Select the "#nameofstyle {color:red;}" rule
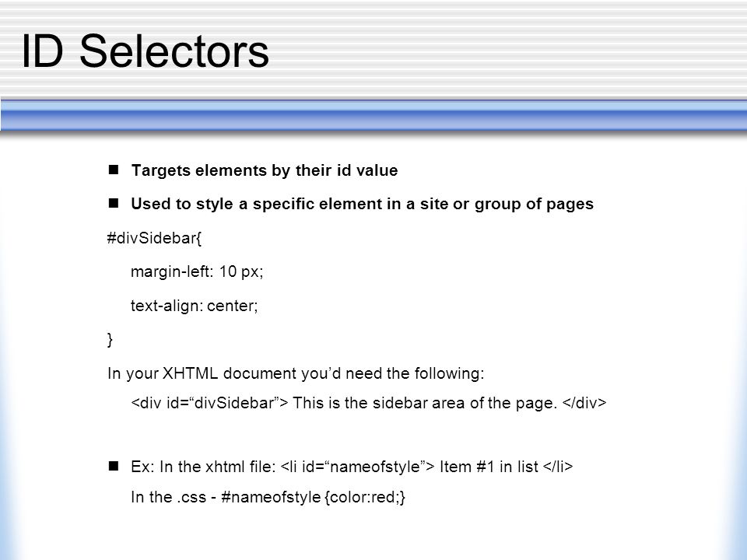This screenshot has width=747, height=560. 314,498
